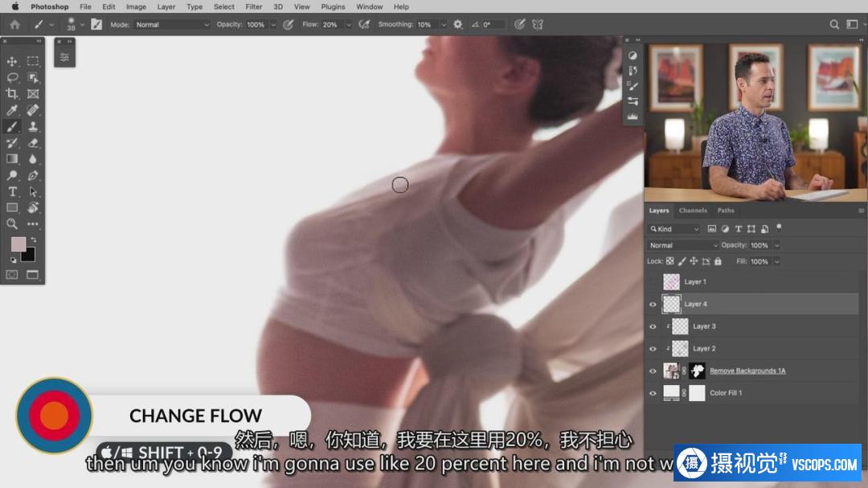Open smoothing options gear

(458, 24)
